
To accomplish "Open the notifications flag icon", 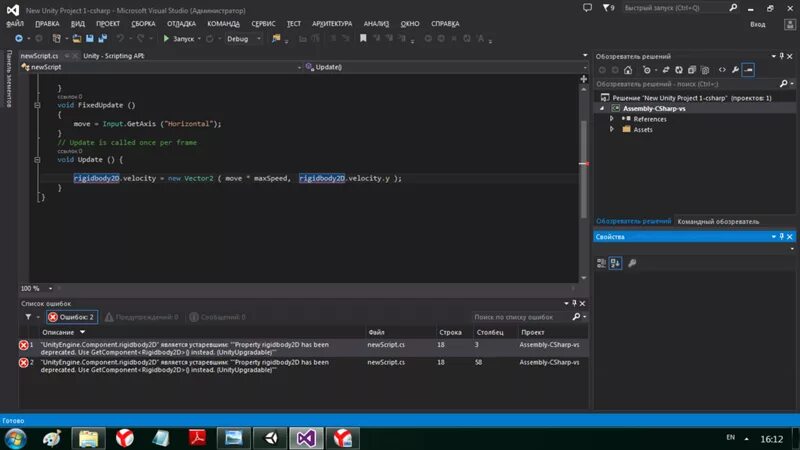I will 606,8.
